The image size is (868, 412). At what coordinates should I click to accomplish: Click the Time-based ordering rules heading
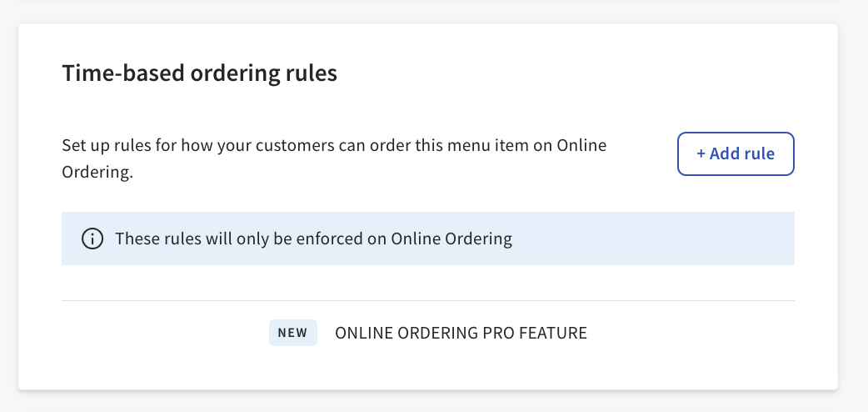click(x=199, y=73)
